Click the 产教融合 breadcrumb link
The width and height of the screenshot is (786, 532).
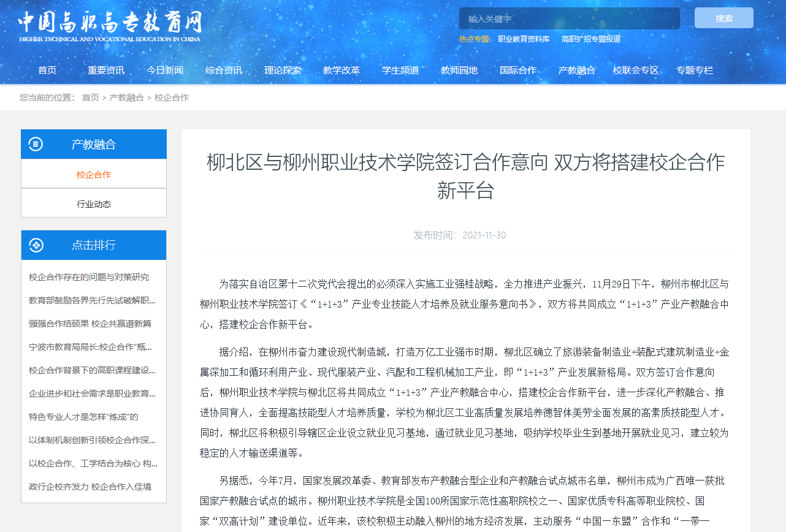click(x=126, y=97)
